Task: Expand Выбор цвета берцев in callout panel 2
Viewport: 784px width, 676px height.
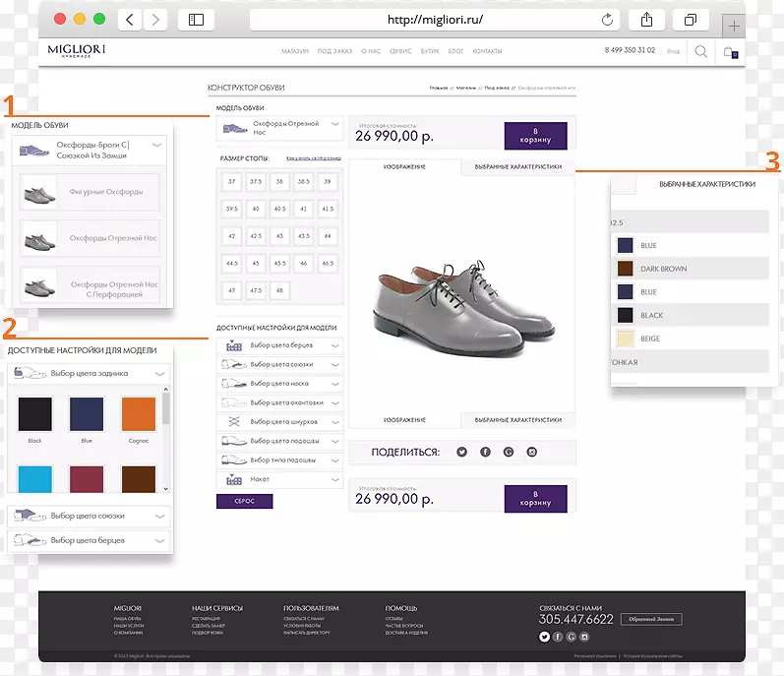Action: coord(89,540)
